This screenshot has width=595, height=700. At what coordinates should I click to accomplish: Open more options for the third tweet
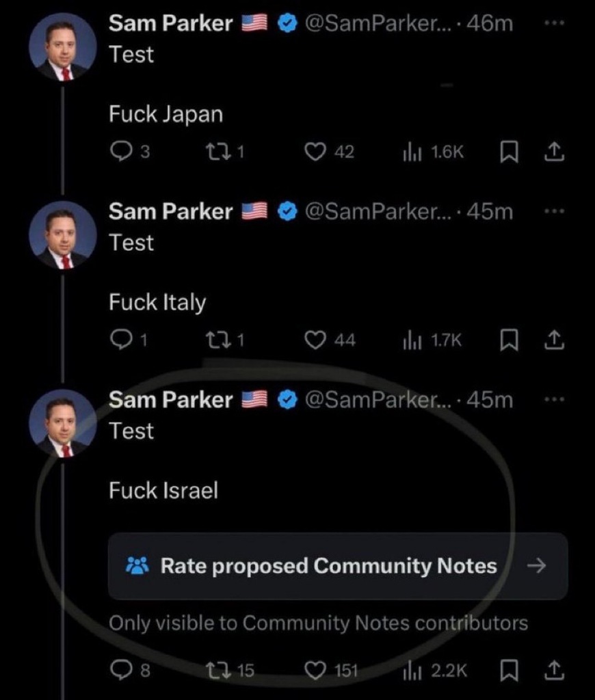coord(554,400)
